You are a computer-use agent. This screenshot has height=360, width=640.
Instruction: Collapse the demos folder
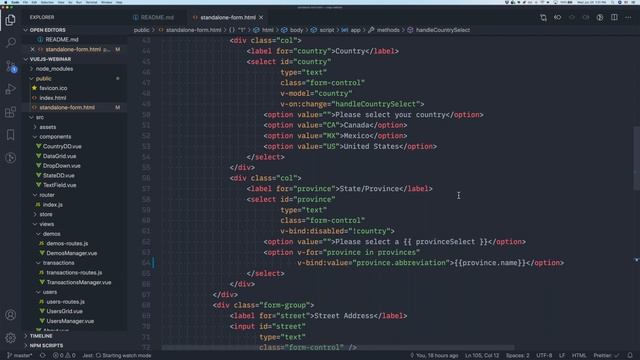(51, 234)
